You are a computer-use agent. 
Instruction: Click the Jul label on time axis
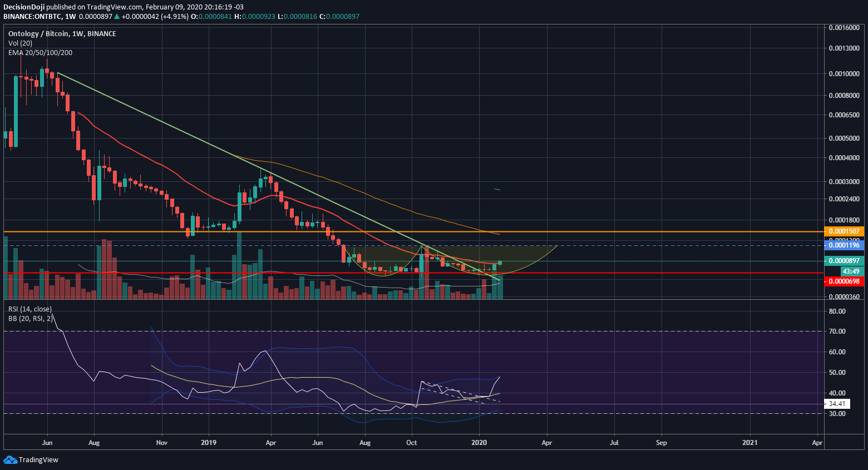(614, 443)
